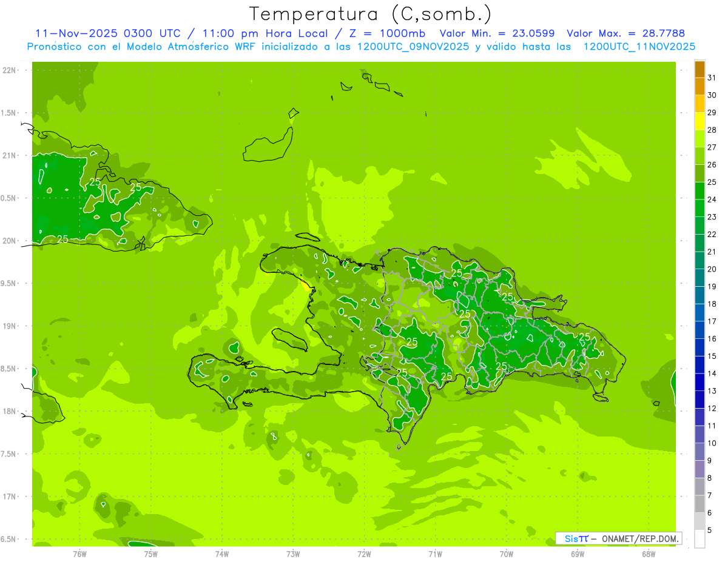This screenshot has height=562, width=728.
Task: Click the "1200UTC_09NOV2025" initialization time text
Action: tap(413, 47)
